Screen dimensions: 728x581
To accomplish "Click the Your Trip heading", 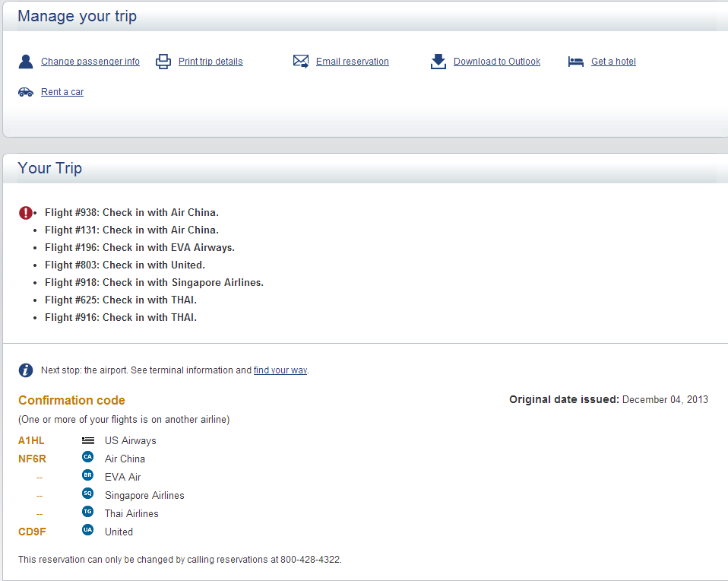I will coord(49,168).
